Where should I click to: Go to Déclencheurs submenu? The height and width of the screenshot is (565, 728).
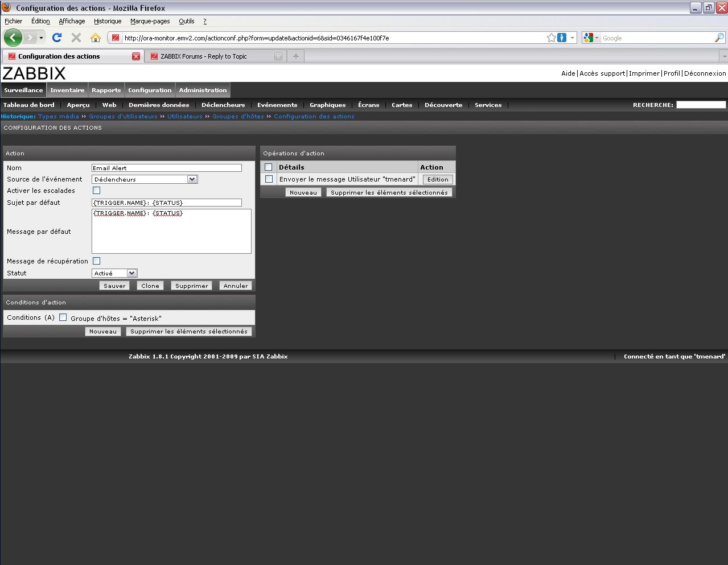223,105
